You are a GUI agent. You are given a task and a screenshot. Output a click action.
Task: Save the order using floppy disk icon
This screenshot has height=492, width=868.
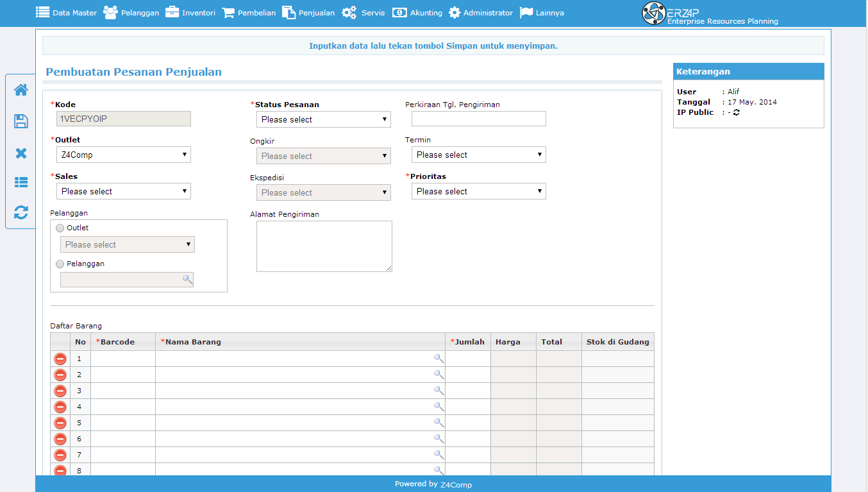coord(21,121)
